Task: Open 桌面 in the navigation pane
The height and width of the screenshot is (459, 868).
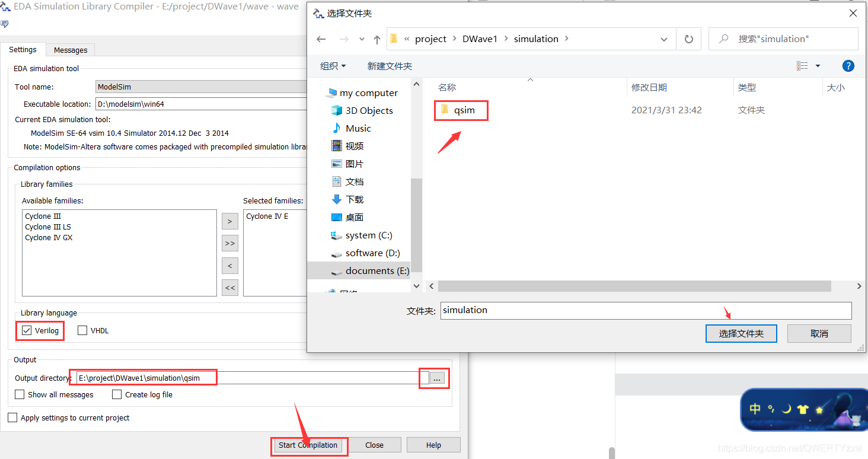Action: coord(347,218)
